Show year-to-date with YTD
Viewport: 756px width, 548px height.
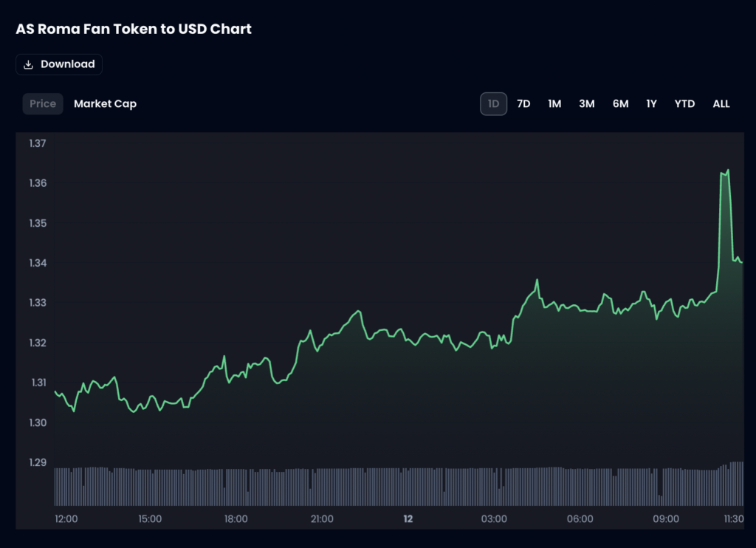[684, 103]
